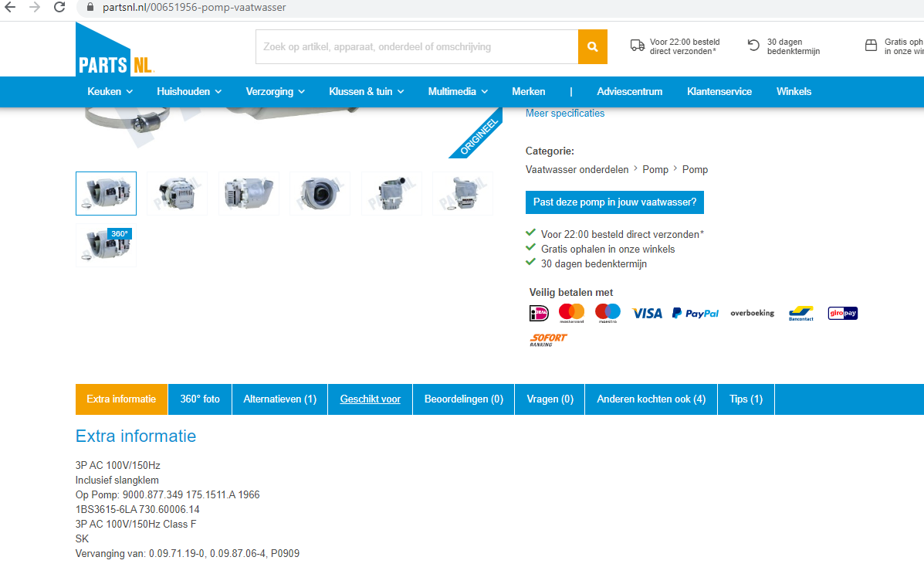Open the Geschikt voor tab

[370, 399]
